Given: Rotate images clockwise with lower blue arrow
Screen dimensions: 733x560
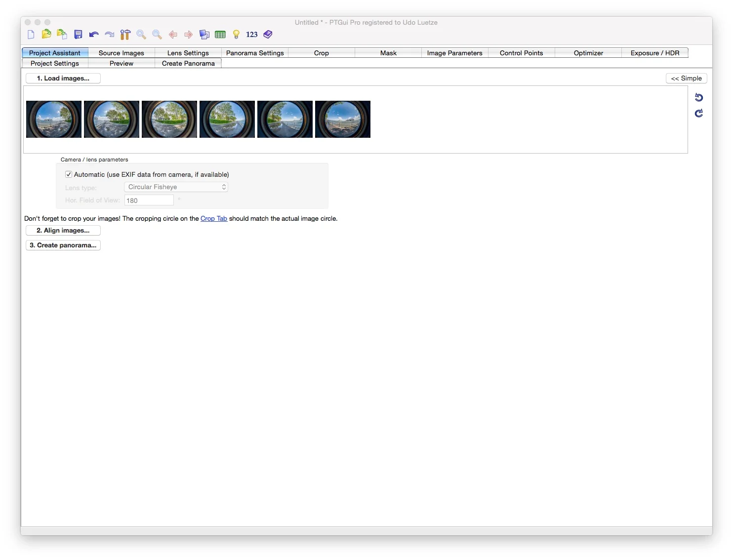Looking at the screenshot, I should coord(699,113).
